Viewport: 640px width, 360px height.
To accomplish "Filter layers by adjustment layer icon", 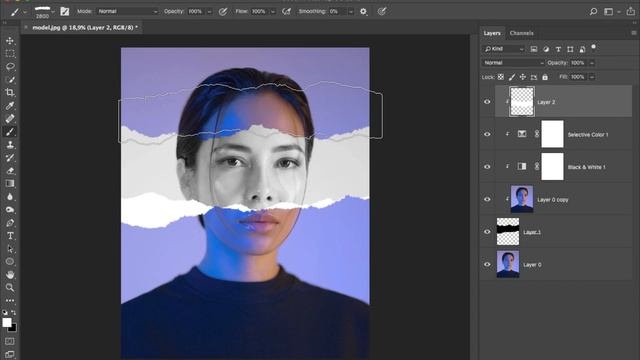I will pos(546,49).
